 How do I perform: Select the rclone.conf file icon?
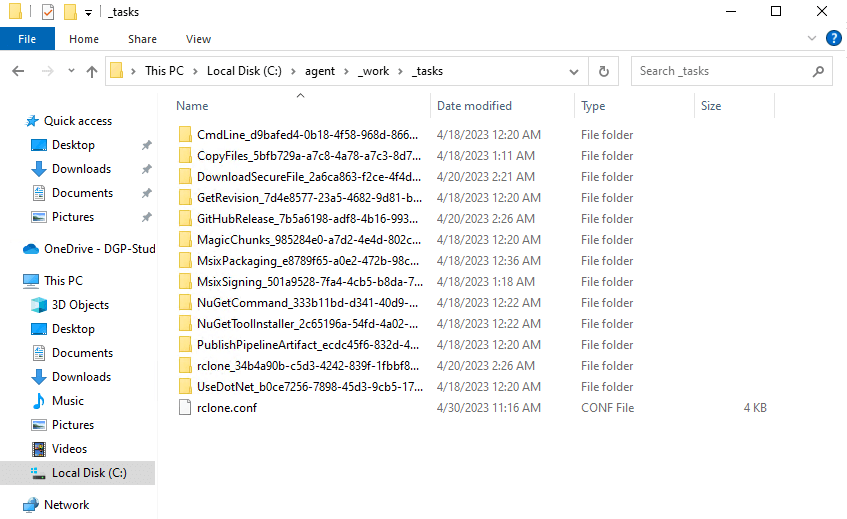pos(184,407)
